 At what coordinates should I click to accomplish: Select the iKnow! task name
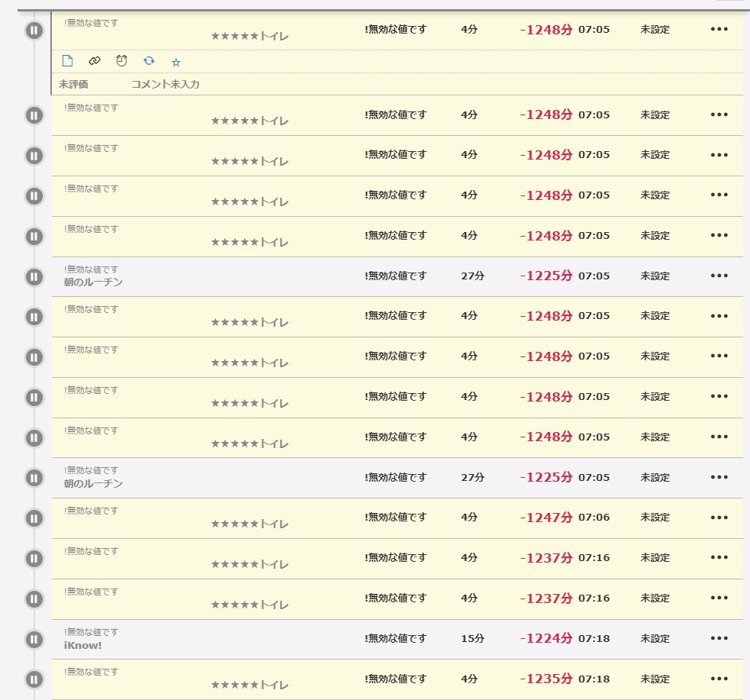click(x=83, y=645)
